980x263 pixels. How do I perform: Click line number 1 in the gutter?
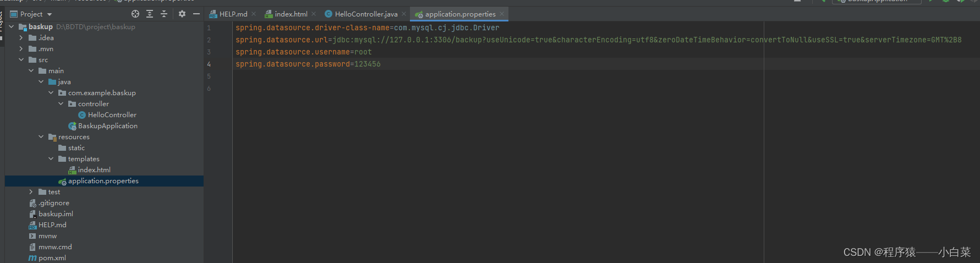(209, 28)
